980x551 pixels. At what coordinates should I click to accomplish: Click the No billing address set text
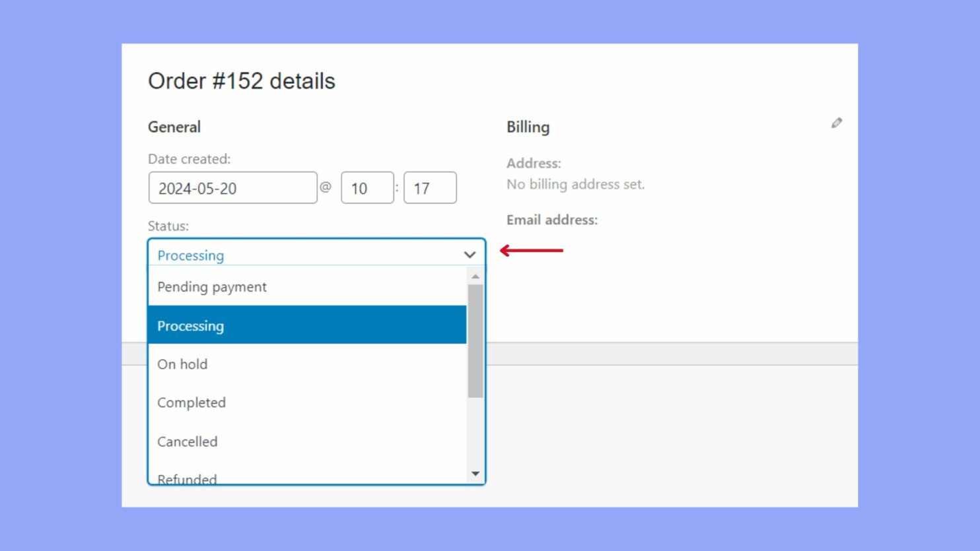coord(575,184)
